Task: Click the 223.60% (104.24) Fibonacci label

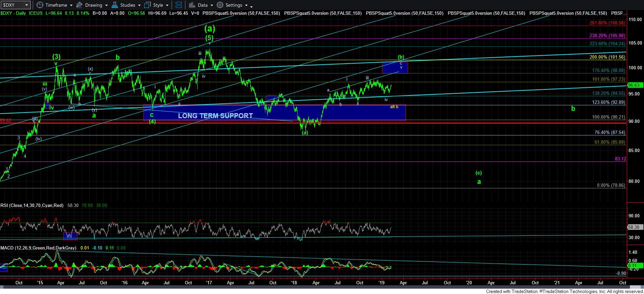Action: (607, 44)
